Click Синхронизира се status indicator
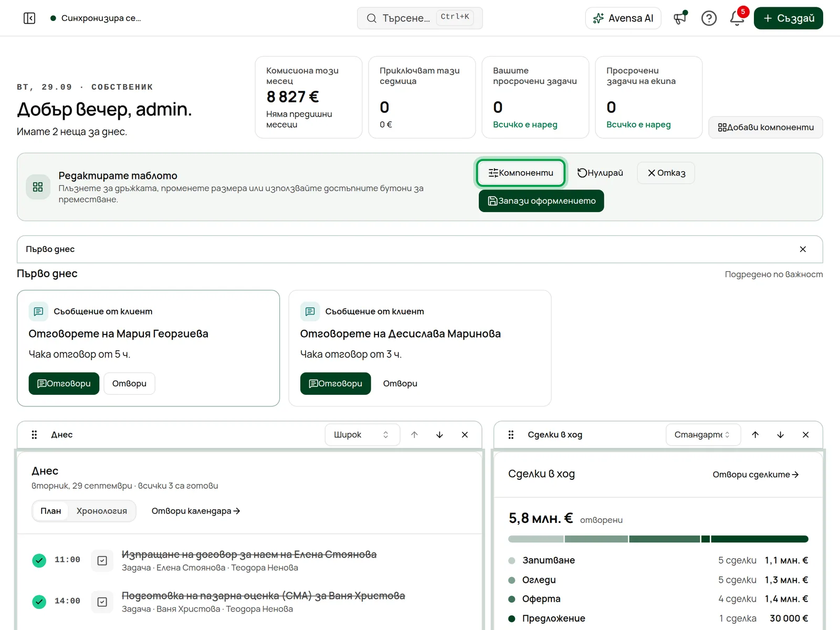The height and width of the screenshot is (630, 840). coord(96,18)
